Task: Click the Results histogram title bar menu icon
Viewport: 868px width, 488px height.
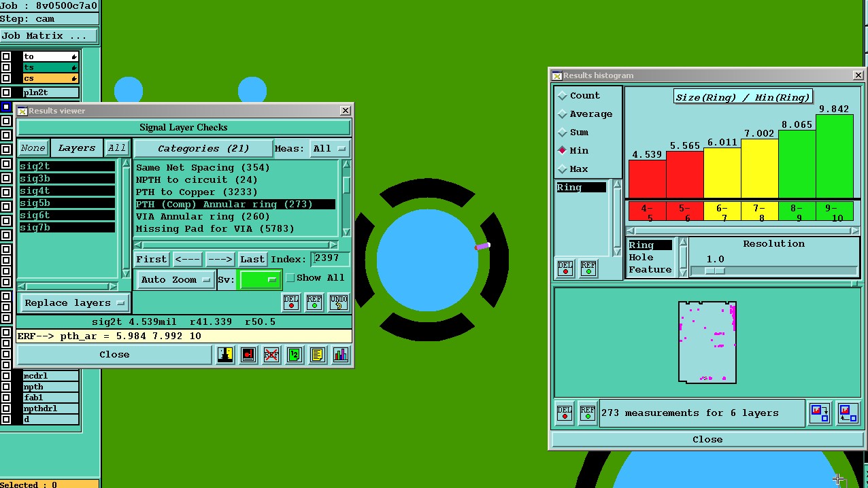Action: point(556,75)
